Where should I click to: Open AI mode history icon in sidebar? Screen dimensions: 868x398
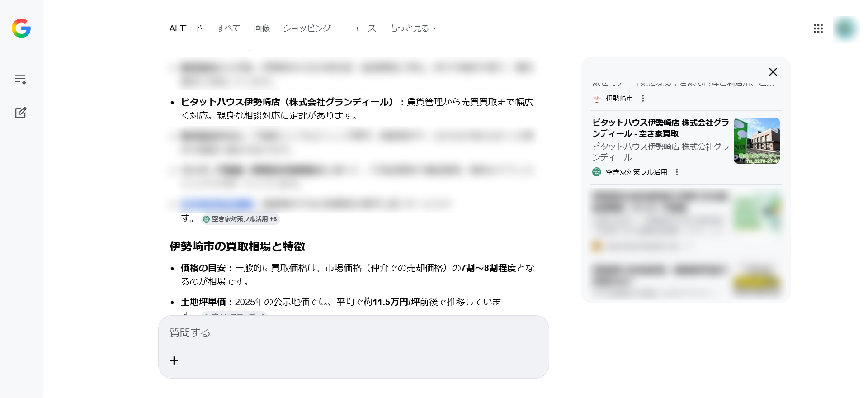click(x=21, y=80)
